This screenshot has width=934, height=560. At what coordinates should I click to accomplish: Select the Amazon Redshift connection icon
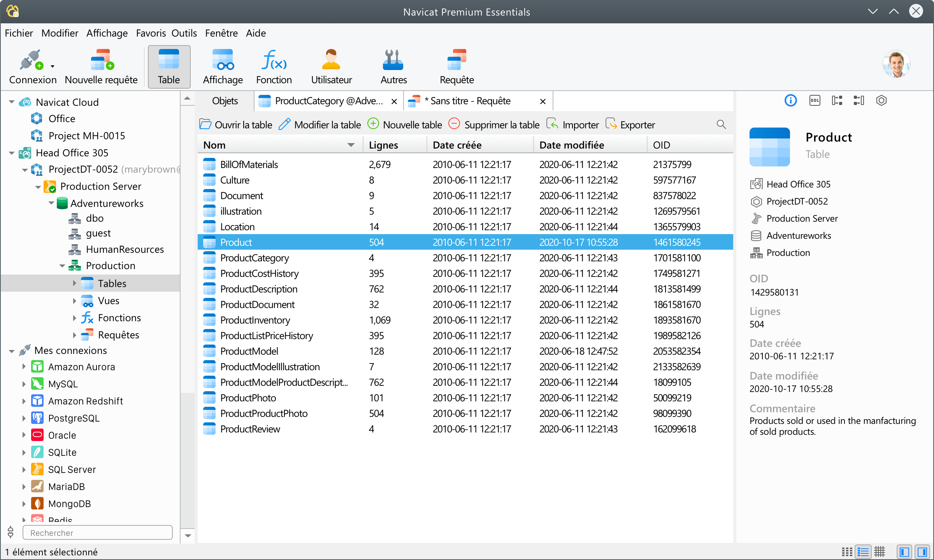37,401
